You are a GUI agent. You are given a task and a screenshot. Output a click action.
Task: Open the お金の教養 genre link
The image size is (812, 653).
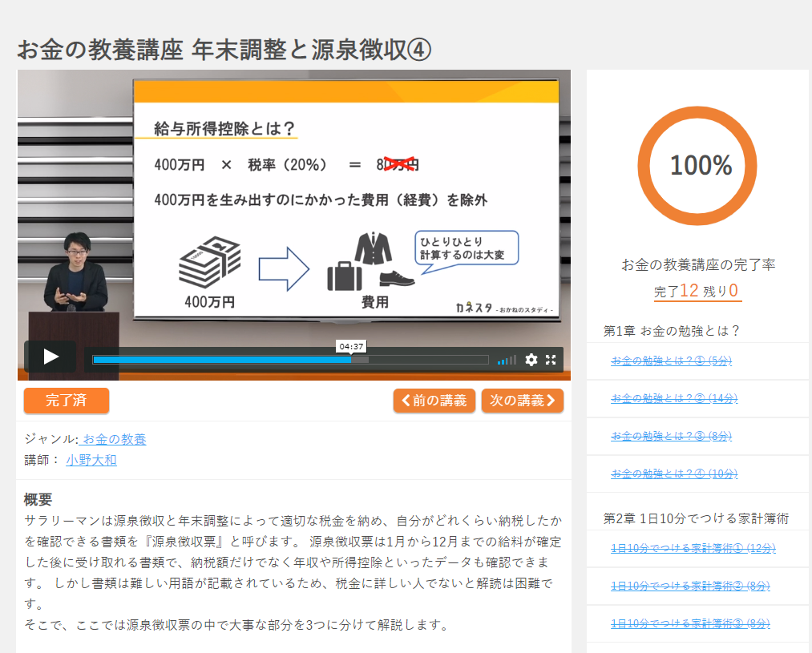point(114,439)
